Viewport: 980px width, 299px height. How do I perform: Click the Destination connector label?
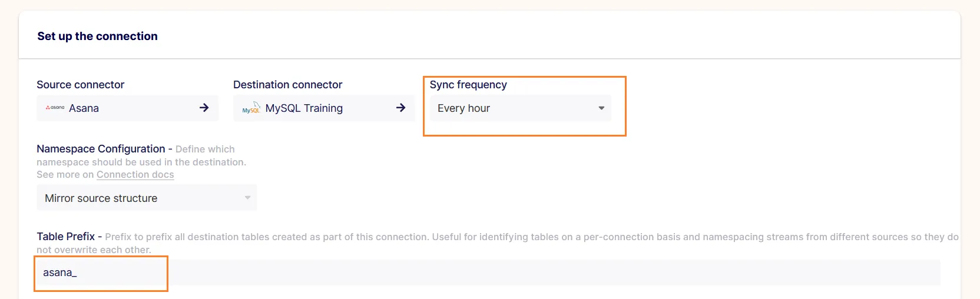pyautogui.click(x=287, y=85)
